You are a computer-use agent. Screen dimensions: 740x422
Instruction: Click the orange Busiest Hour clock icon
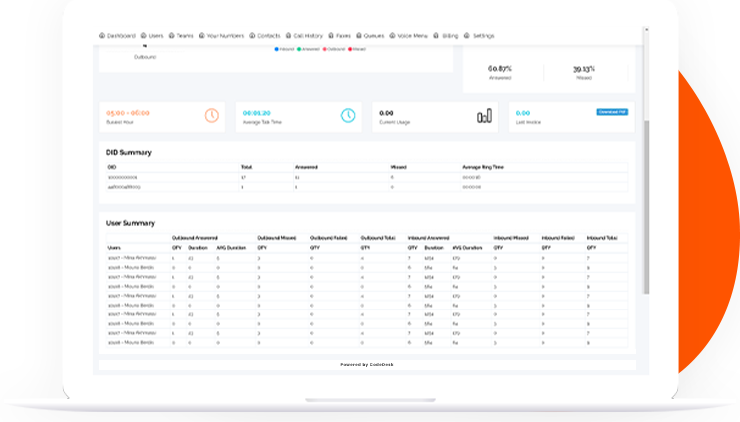click(211, 115)
